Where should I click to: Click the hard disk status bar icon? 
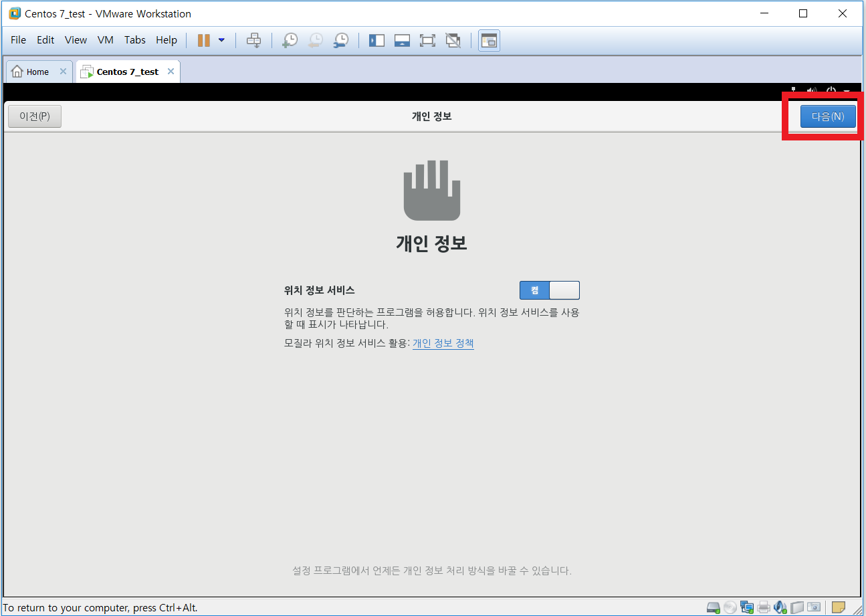coord(714,607)
